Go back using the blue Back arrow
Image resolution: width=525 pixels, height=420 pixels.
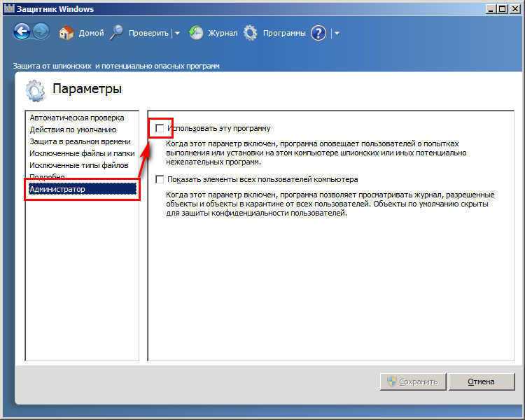pyautogui.click(x=22, y=32)
